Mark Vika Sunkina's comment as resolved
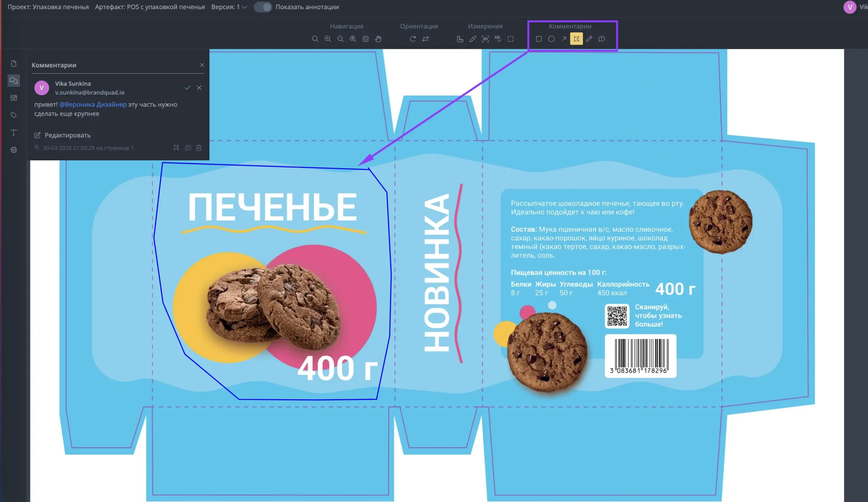The height and width of the screenshot is (502, 868). click(x=188, y=87)
